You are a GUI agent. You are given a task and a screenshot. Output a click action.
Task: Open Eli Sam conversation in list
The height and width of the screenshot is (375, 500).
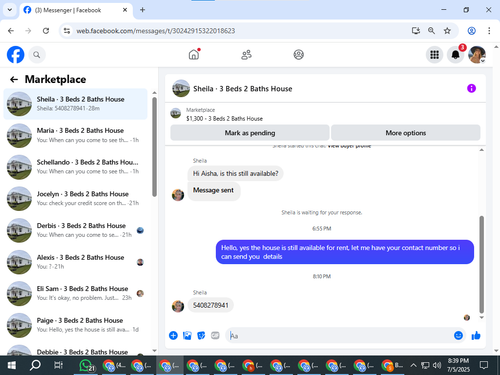pos(75,293)
